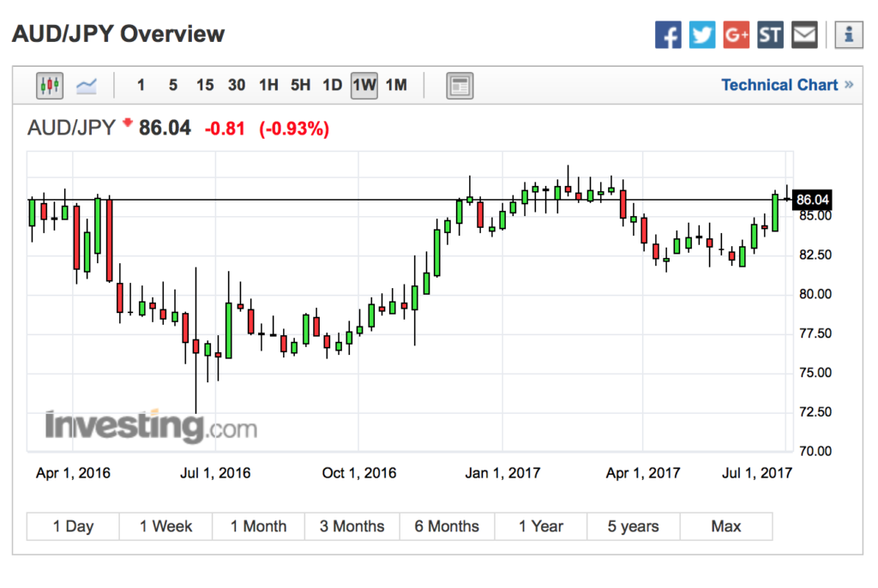Show the Max time range
878x588 pixels.
(x=726, y=526)
